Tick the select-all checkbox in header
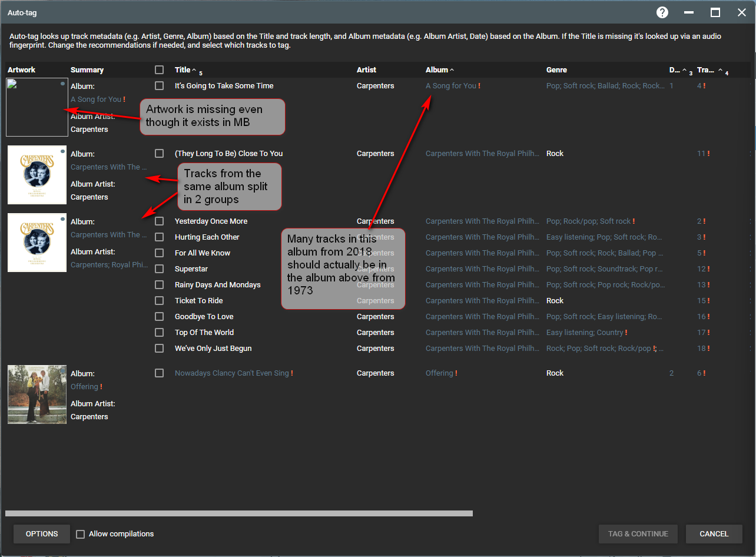This screenshot has width=756, height=557. click(x=159, y=70)
